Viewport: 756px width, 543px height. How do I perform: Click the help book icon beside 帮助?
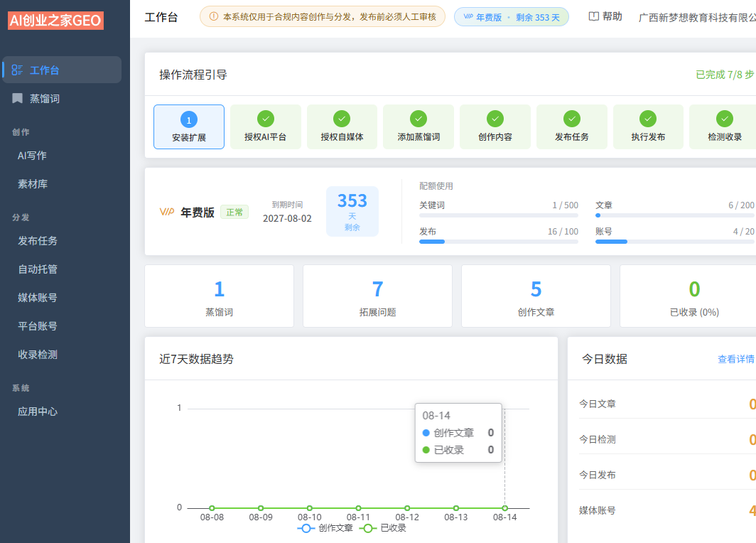(x=593, y=16)
